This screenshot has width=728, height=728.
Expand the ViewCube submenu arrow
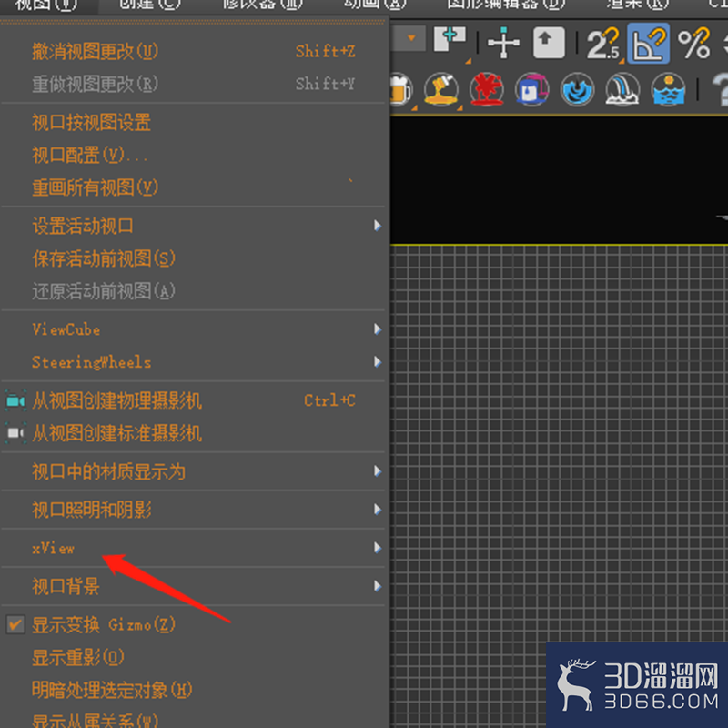(x=378, y=329)
